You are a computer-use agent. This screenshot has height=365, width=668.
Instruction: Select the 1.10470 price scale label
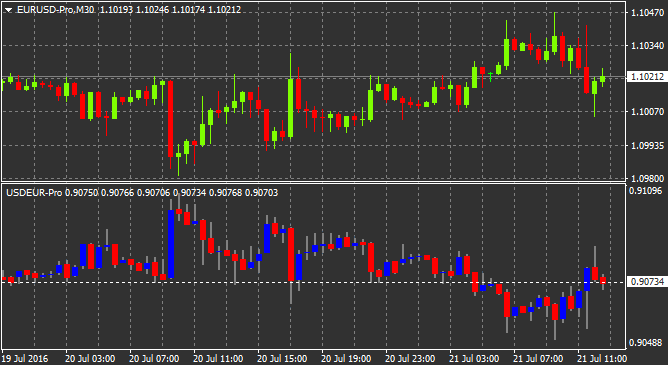647,12
